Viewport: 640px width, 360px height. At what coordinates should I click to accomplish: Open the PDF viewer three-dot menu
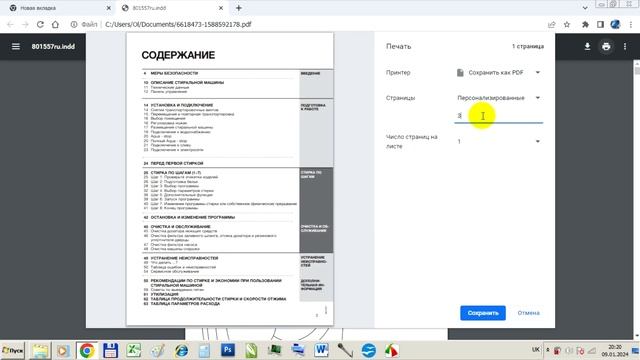pyautogui.click(x=625, y=47)
